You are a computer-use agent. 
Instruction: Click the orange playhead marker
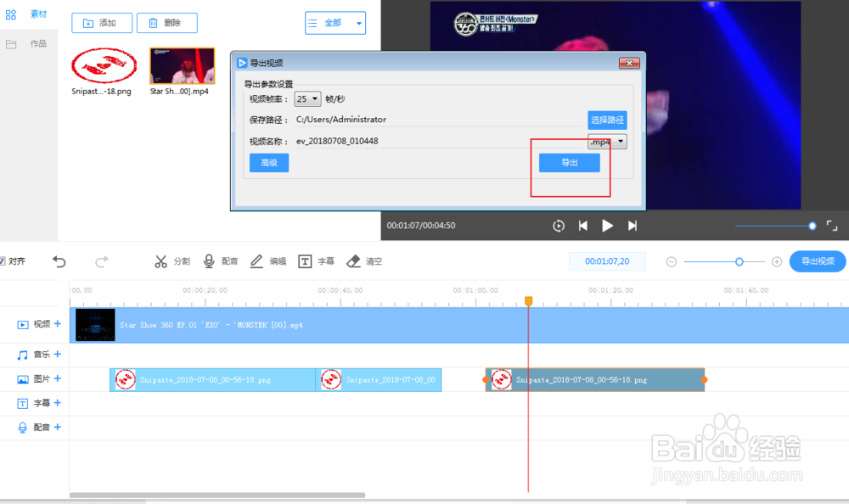(x=528, y=301)
